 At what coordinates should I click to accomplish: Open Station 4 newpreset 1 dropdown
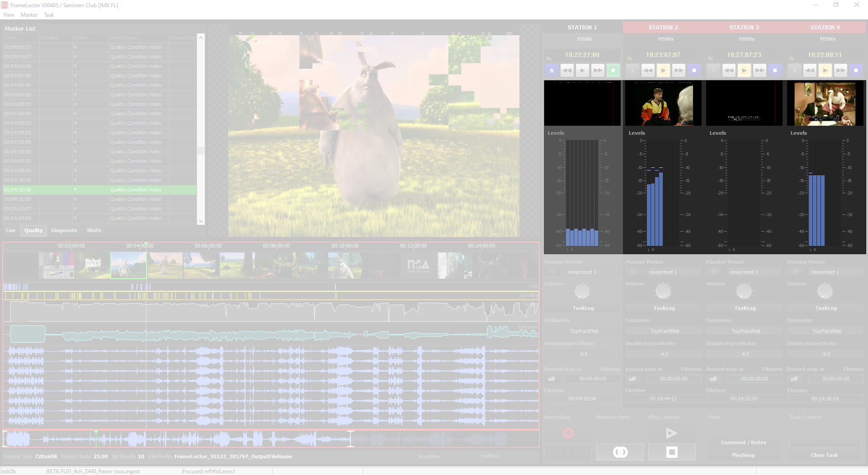835,272
